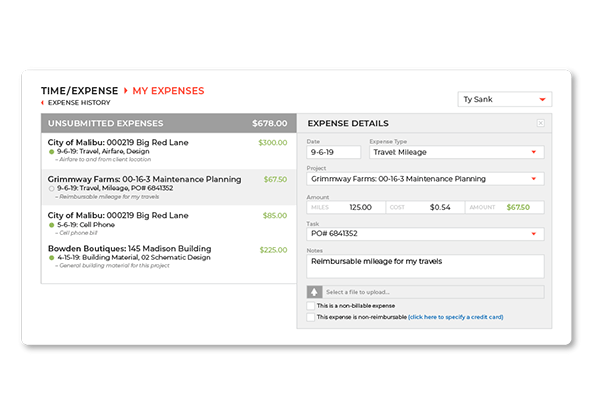Click the Miles input field showing 125.00

tap(346, 207)
